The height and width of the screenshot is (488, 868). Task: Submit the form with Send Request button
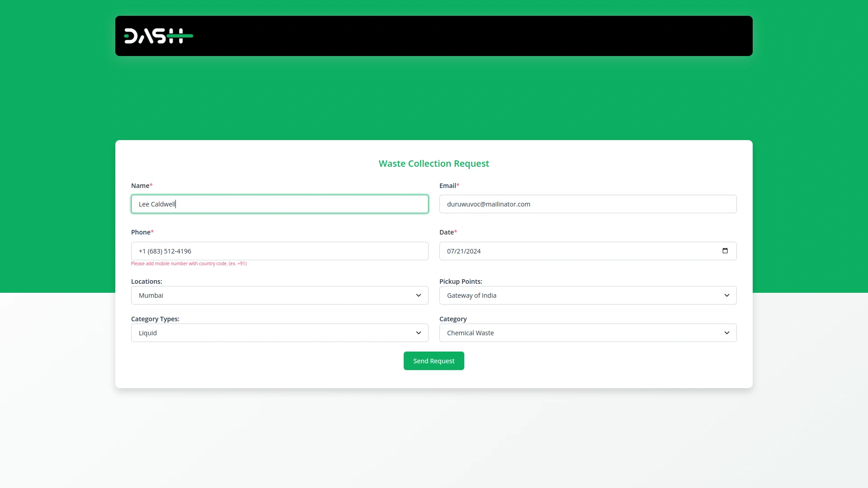point(434,361)
